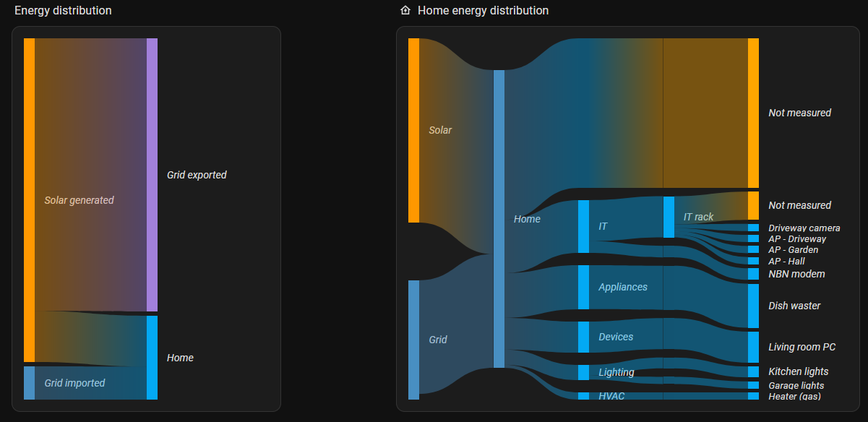Click the Appliances category node
The width and height of the screenshot is (868, 422).
click(x=583, y=287)
